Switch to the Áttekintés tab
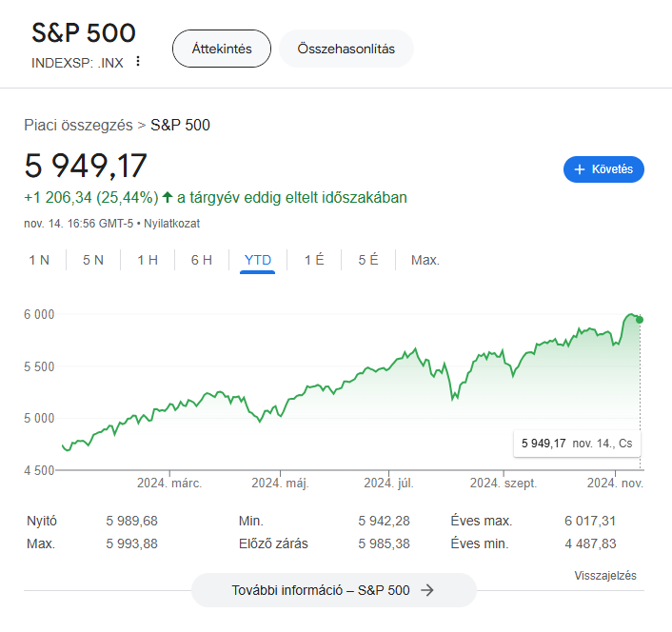Viewport: 672px width, 632px height. 222,49
